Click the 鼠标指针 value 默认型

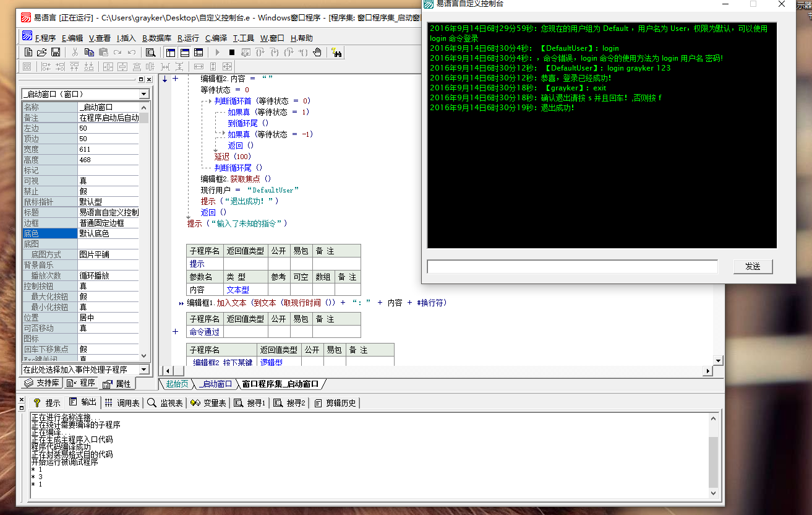point(108,202)
